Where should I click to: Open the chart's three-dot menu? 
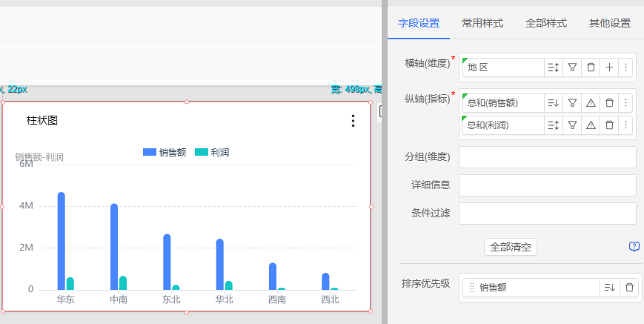click(353, 121)
